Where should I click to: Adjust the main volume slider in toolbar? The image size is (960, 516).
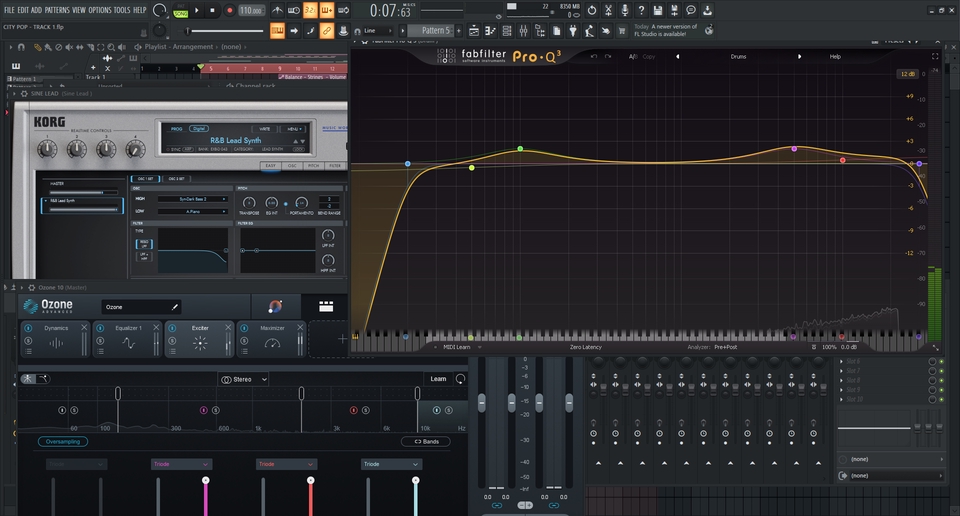pyautogui.click(x=225, y=31)
